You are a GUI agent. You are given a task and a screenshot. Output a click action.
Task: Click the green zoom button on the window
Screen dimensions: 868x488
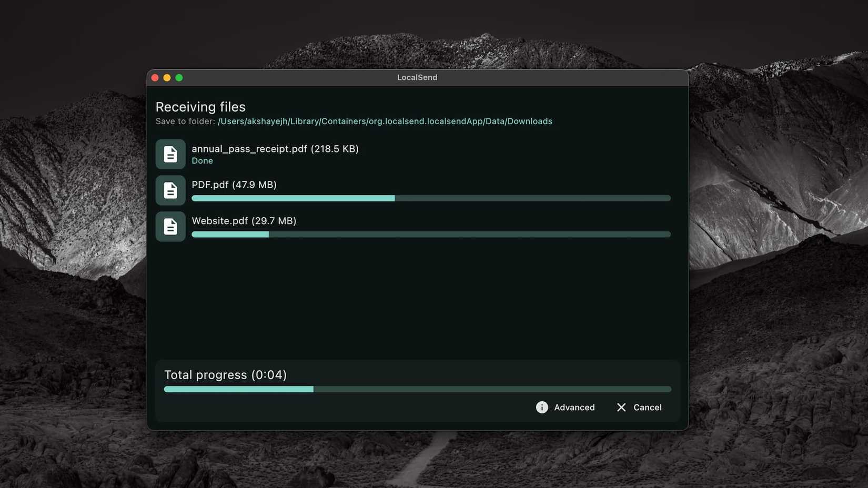pos(179,77)
